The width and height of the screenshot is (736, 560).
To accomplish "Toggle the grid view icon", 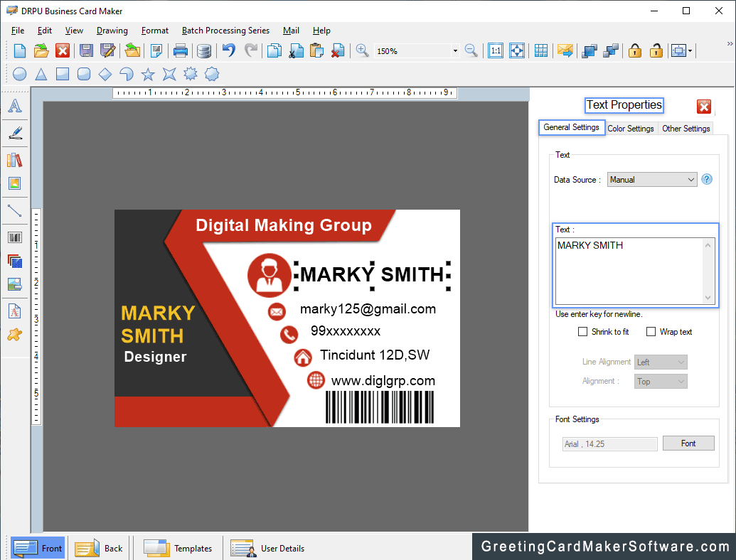I will (x=540, y=50).
